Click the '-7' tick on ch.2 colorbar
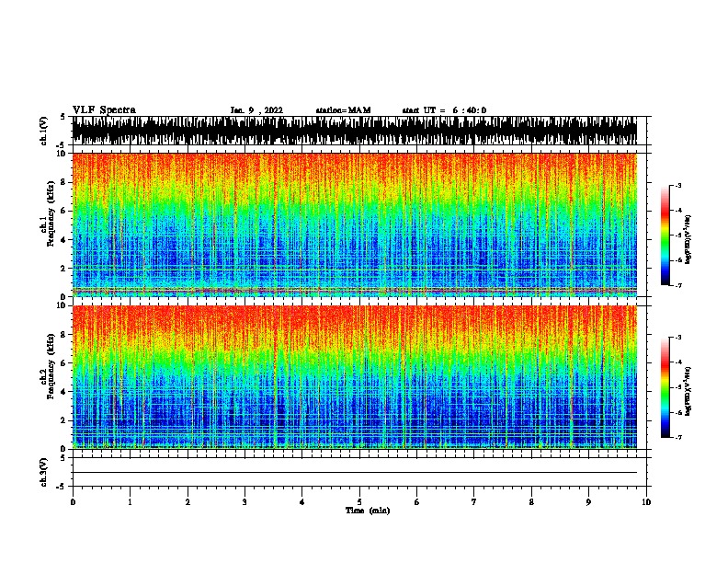Screen dimensions: 728x563 click(x=678, y=437)
